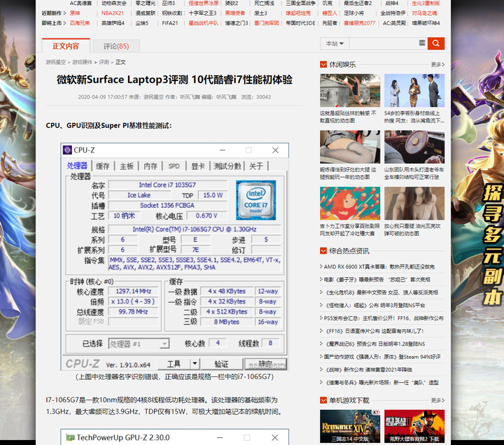
Task: Open the 帝国时代3DE link
Action: tap(300, 23)
